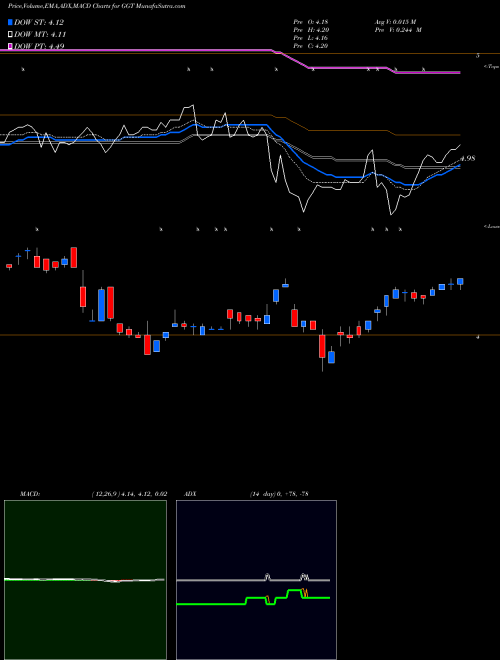Click the ADX panel label
Screen dimensions: 500x660
[190, 493]
